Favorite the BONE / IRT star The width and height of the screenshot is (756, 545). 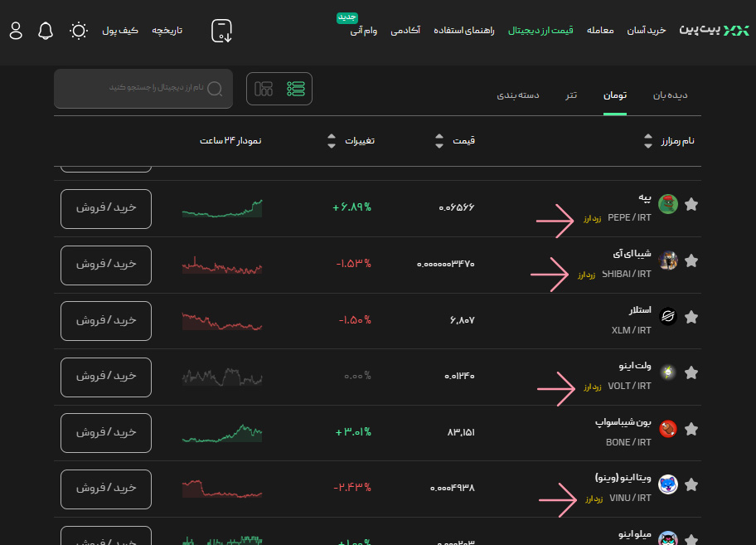click(691, 429)
